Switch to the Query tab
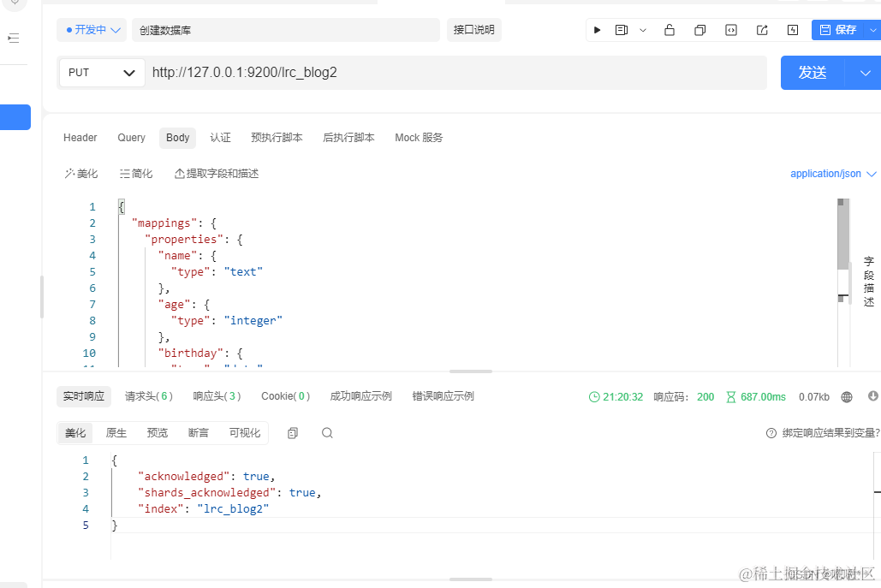This screenshot has height=588, width=881. (132, 138)
